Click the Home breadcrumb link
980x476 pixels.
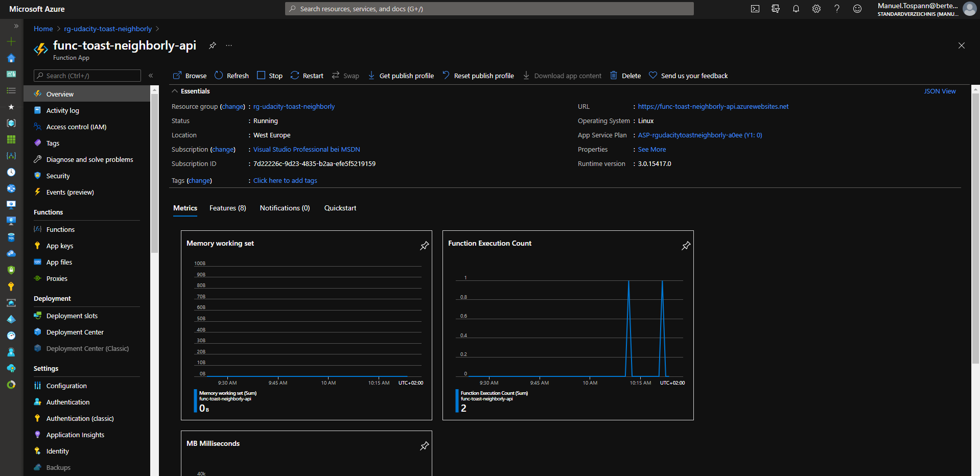pyautogui.click(x=43, y=29)
